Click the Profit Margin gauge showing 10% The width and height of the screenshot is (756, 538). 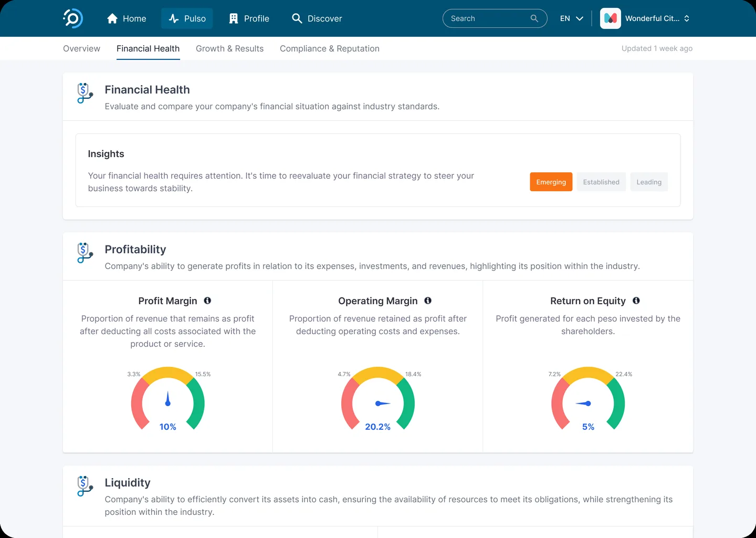click(168, 399)
